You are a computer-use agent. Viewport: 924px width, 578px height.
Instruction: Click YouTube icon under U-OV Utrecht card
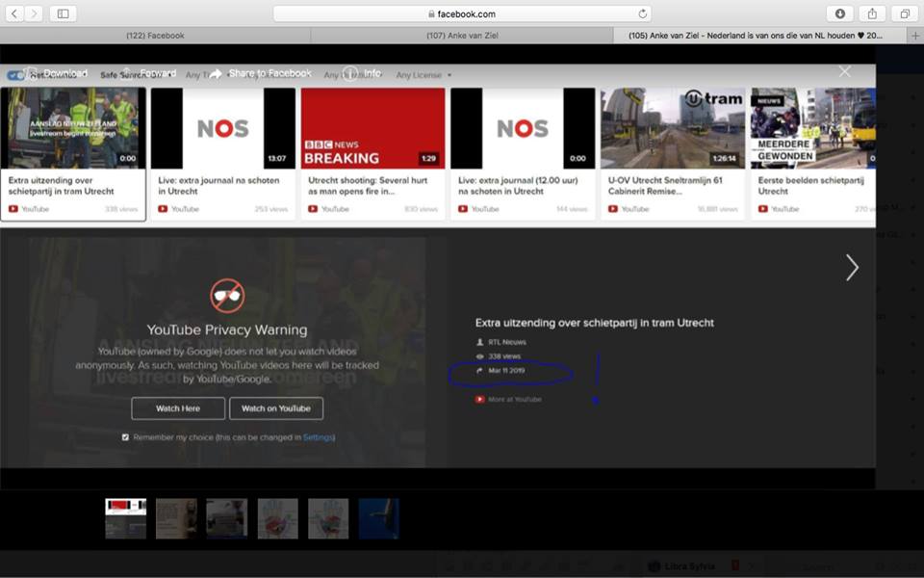click(613, 209)
